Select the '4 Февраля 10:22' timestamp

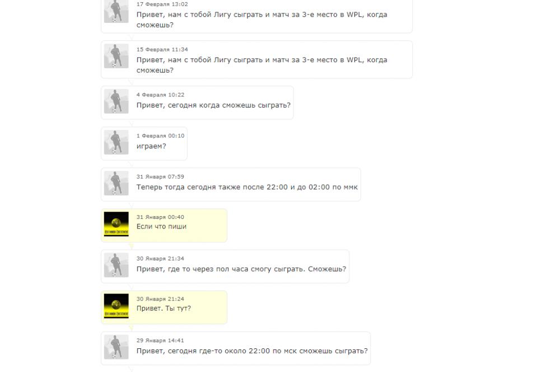[x=160, y=95]
